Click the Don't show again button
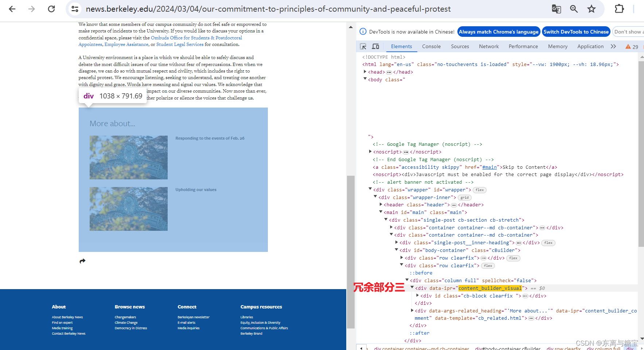The width and height of the screenshot is (644, 350). [628, 32]
